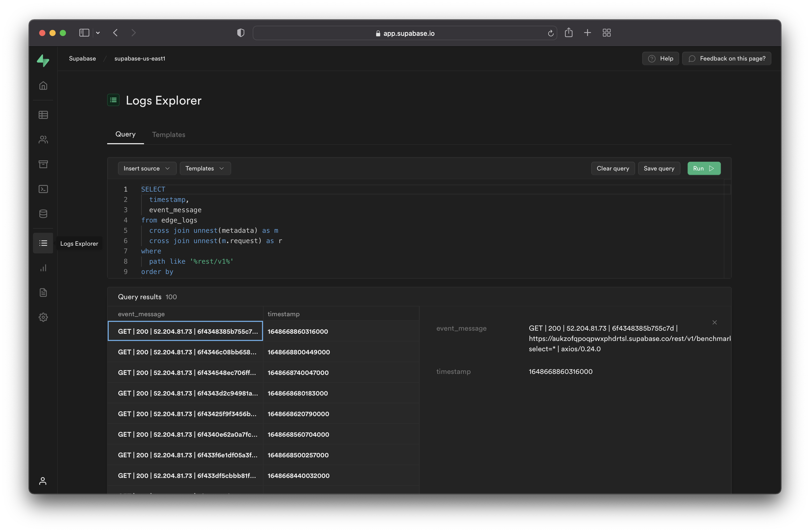Select the row with 6f4348385b755c7
Screen dimensions: 810x532
[185, 331]
